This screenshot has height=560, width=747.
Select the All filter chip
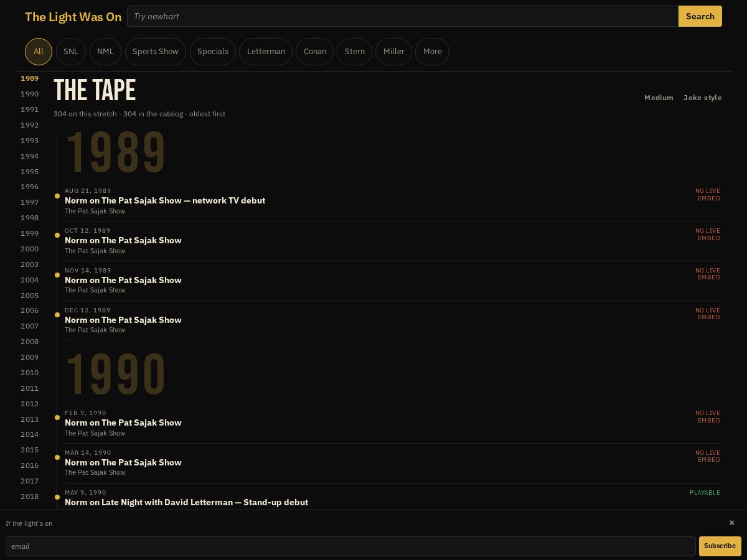pyautogui.click(x=39, y=52)
